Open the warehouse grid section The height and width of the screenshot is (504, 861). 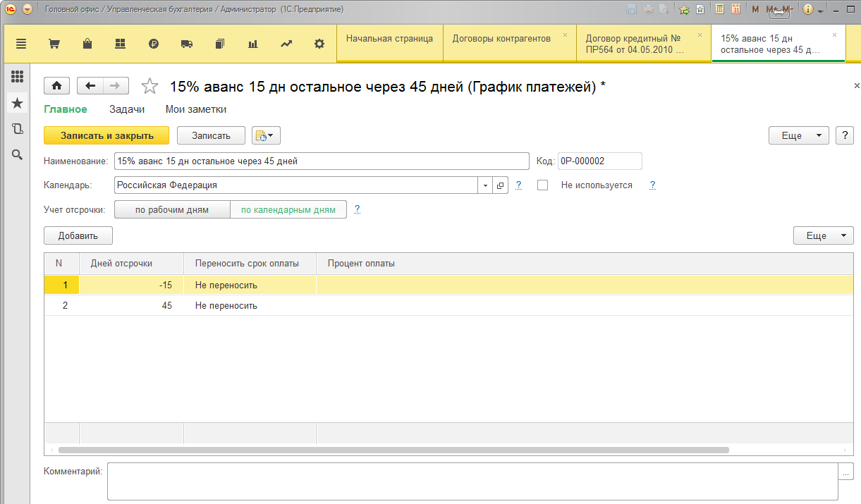(x=121, y=44)
